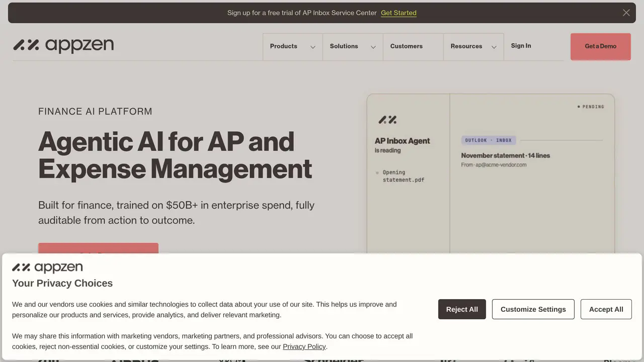The image size is (644, 362).
Task: Select the OUTLOOK · INBOX tag
Action: [488, 140]
